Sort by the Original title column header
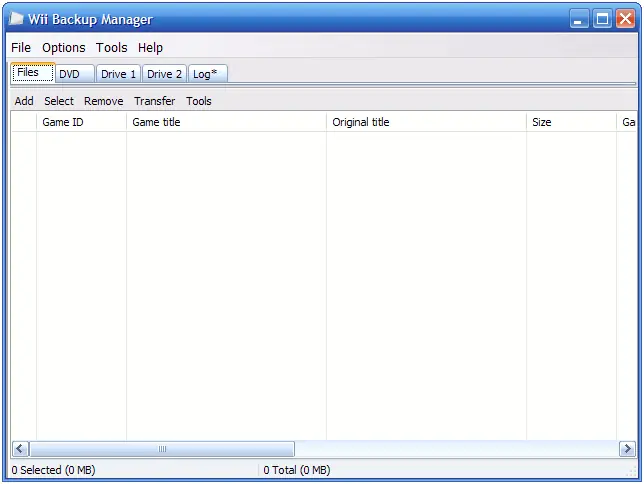The width and height of the screenshot is (644, 484). (426, 122)
